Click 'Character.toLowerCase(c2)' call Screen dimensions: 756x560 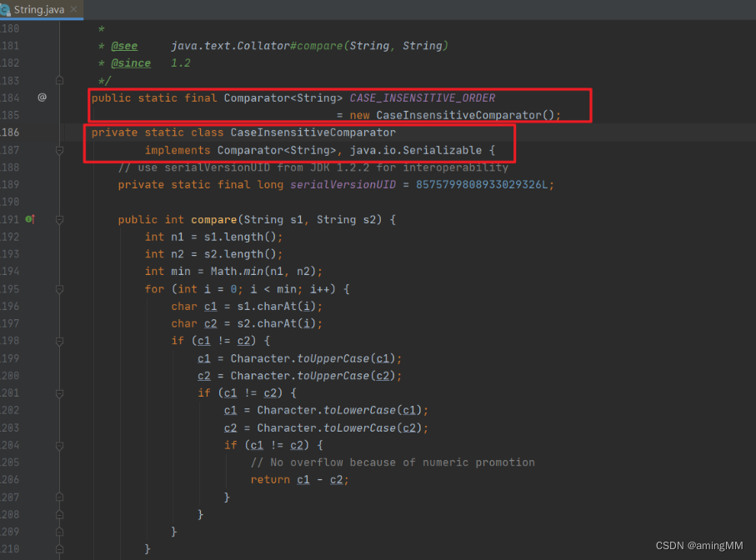coord(339,428)
